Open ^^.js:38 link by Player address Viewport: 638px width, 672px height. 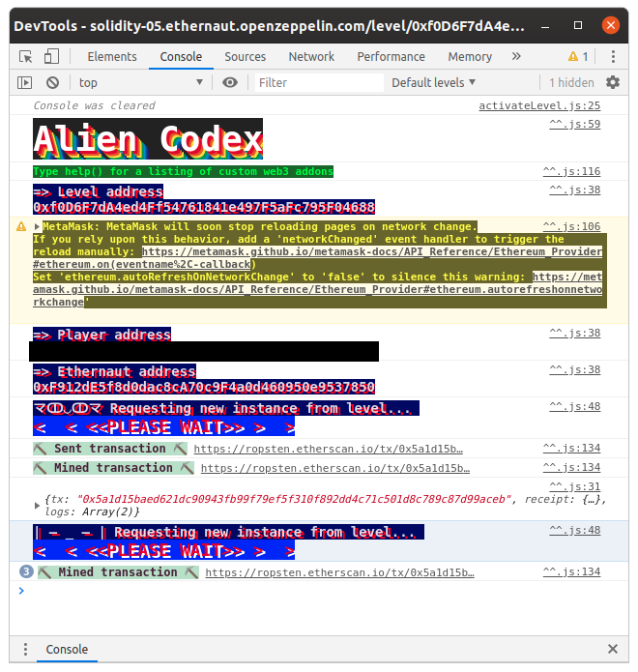pyautogui.click(x=574, y=333)
